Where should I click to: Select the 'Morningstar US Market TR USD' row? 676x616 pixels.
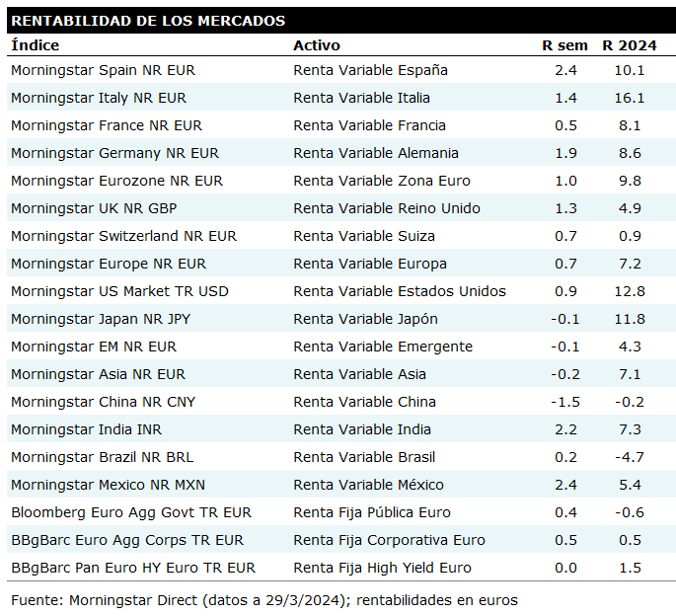[119, 291]
